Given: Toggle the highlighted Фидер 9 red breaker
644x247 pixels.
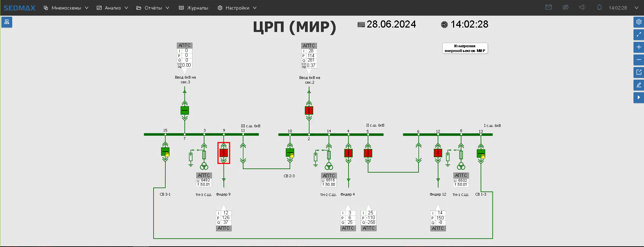Looking at the screenshot, I should [223, 153].
